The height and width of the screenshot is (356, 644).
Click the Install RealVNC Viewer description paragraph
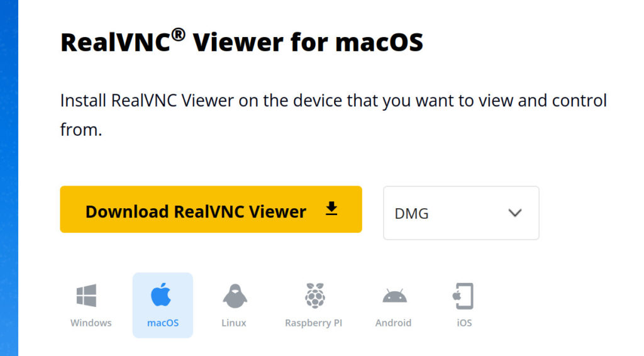(333, 115)
